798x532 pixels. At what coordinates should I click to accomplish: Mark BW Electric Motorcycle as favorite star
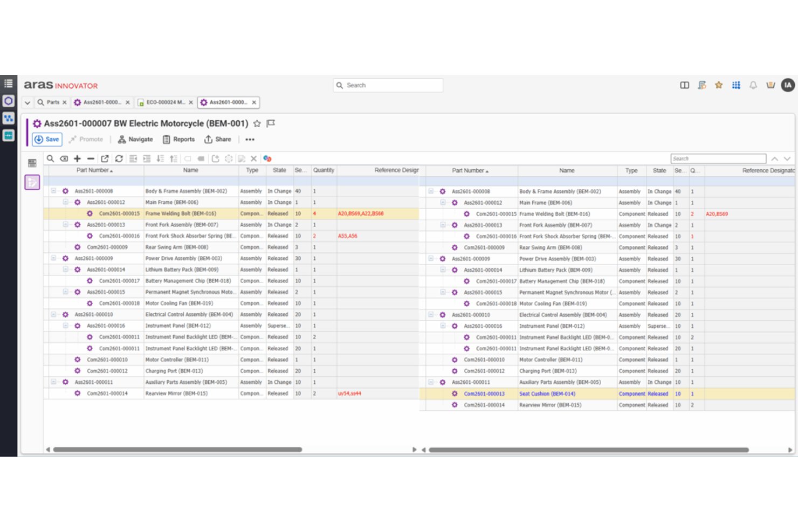(x=257, y=123)
